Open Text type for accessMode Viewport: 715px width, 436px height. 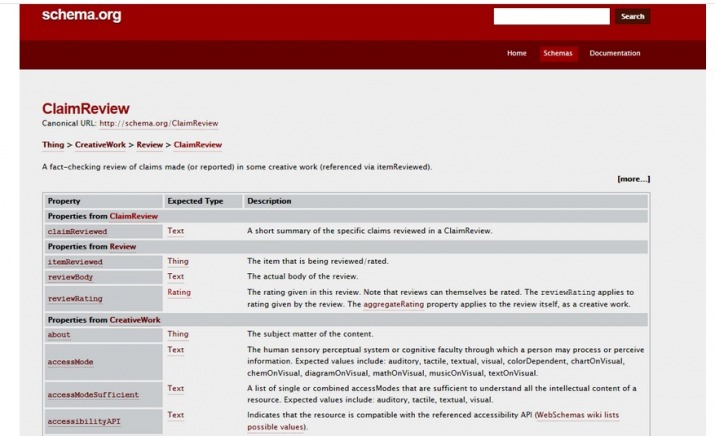coord(176,350)
